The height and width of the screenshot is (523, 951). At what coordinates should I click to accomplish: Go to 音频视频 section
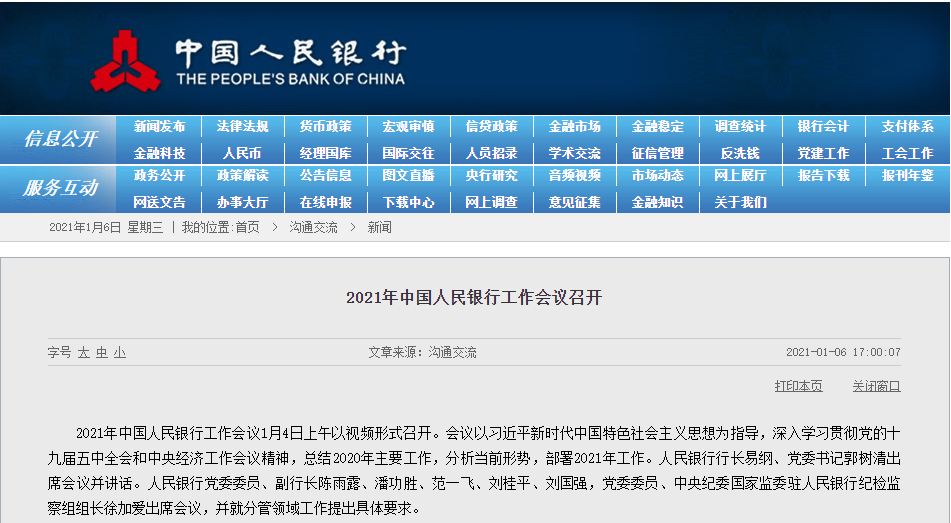(574, 176)
